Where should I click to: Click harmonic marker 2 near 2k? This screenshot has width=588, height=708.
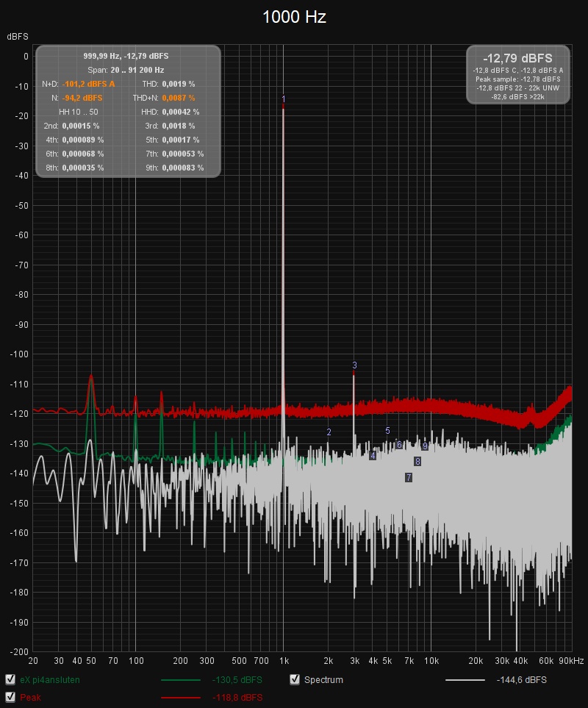click(x=329, y=432)
